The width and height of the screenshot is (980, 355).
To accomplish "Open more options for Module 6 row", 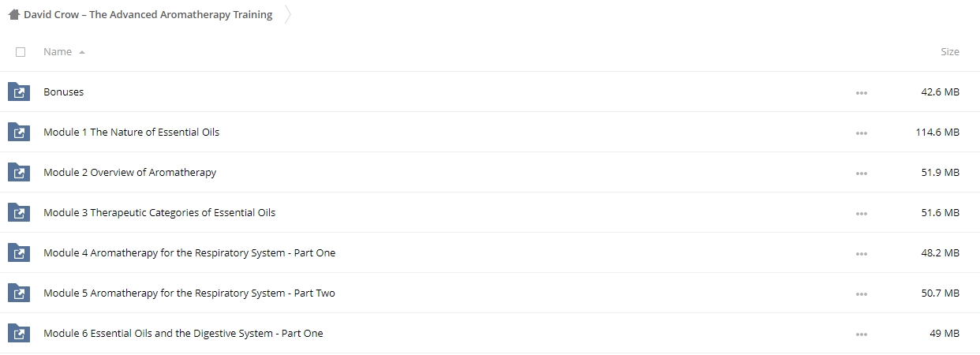I will [x=861, y=334].
